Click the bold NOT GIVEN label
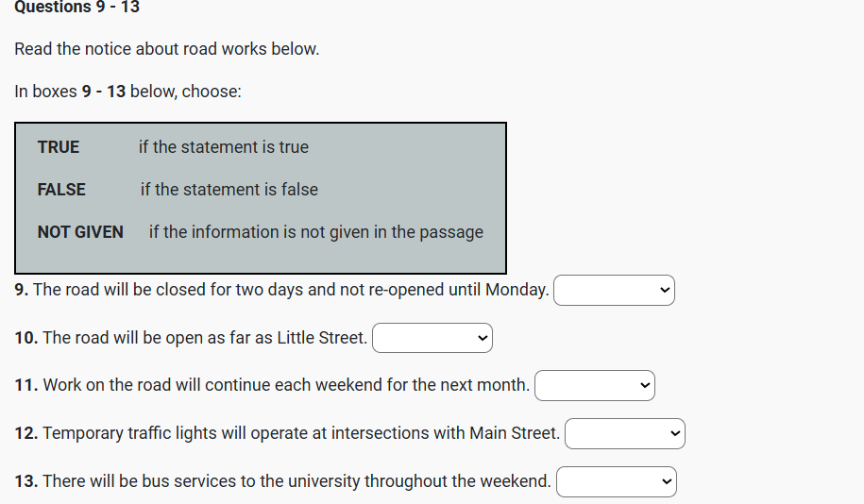 [80, 232]
